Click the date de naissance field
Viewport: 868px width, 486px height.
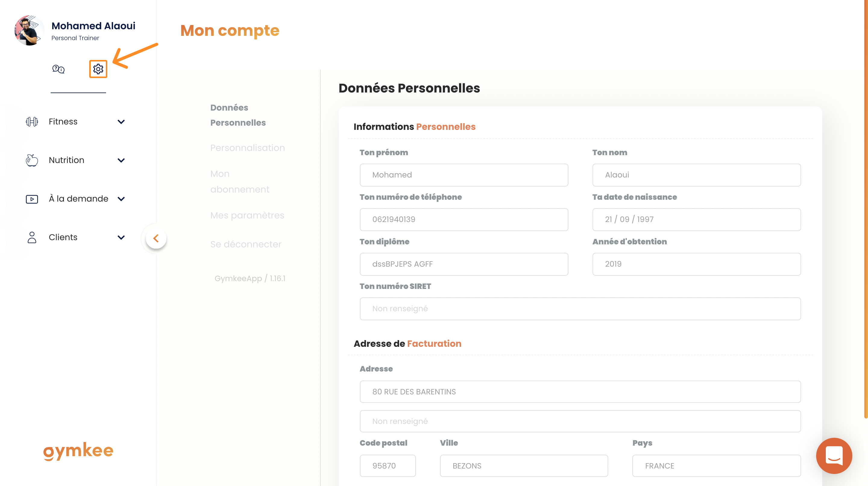(697, 220)
